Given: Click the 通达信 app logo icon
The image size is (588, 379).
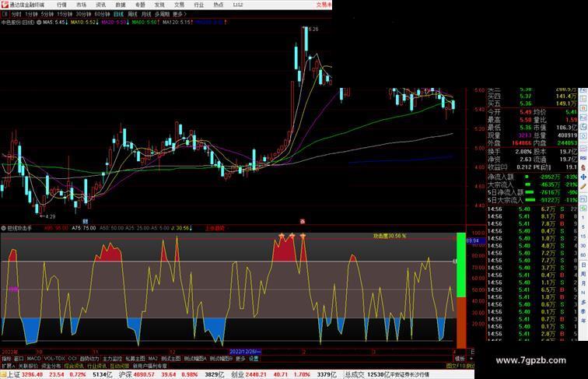Looking at the screenshot, I should (5, 5).
